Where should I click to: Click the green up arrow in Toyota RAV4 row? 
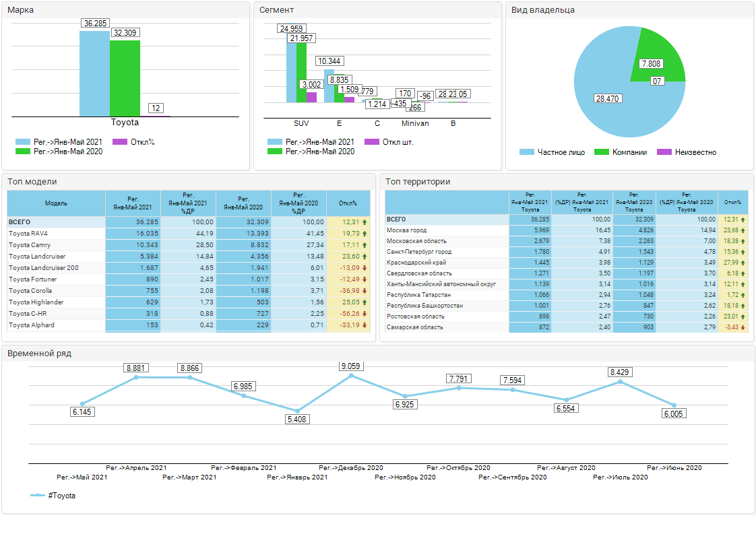point(365,234)
